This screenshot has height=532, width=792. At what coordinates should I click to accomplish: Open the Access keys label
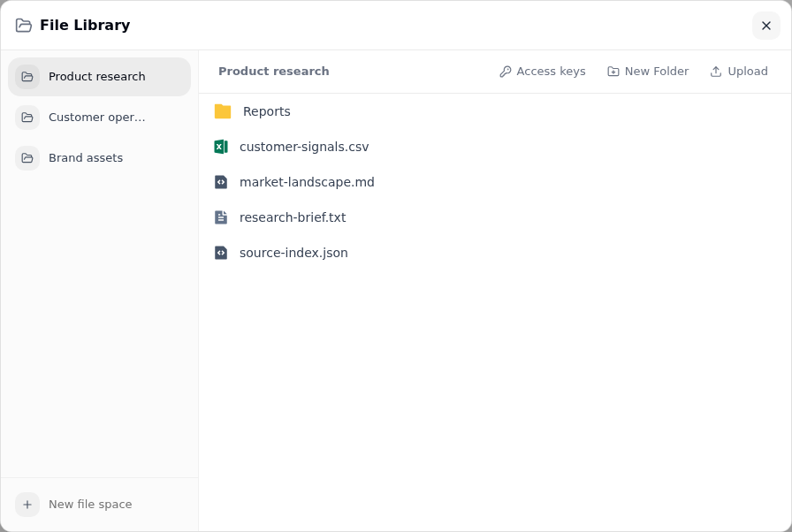click(551, 72)
